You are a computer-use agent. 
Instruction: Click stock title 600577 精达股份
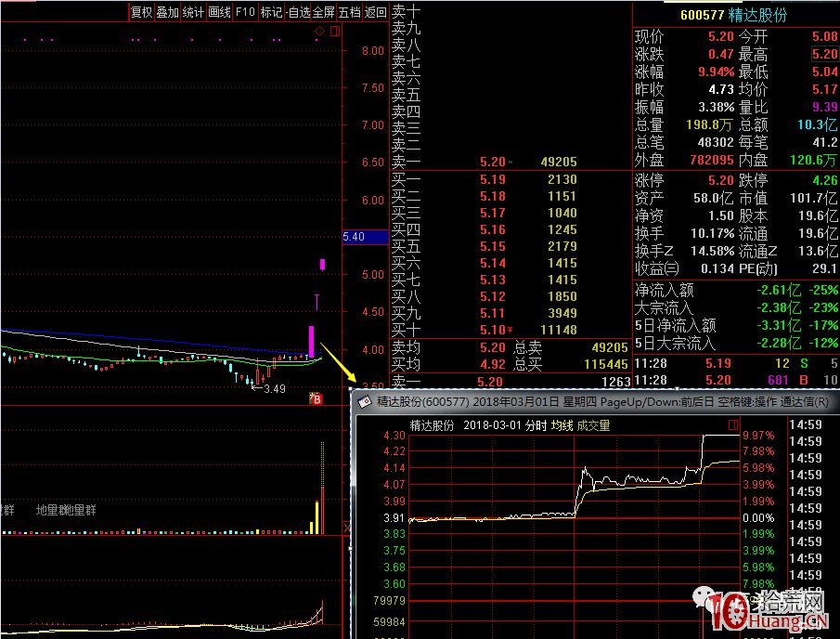tap(733, 15)
